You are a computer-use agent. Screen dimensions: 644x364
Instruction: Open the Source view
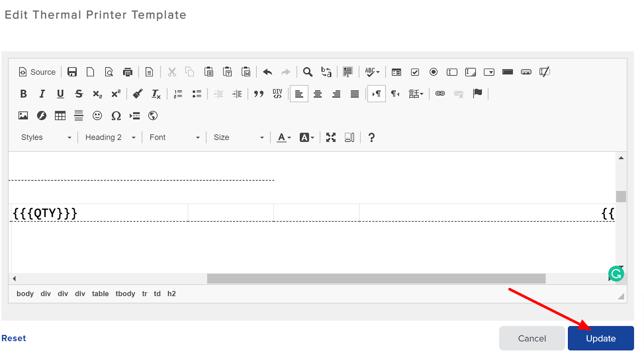click(x=37, y=72)
